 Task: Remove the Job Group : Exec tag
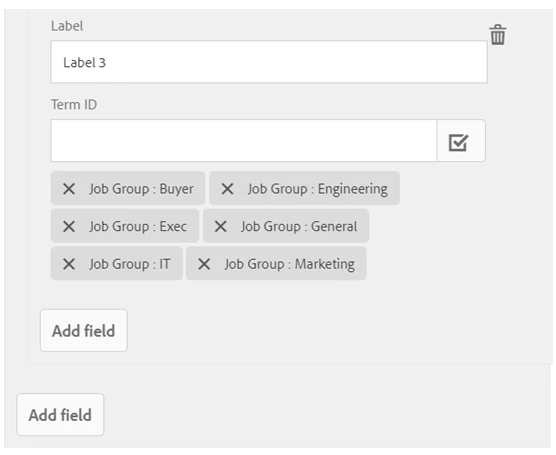(x=69, y=226)
